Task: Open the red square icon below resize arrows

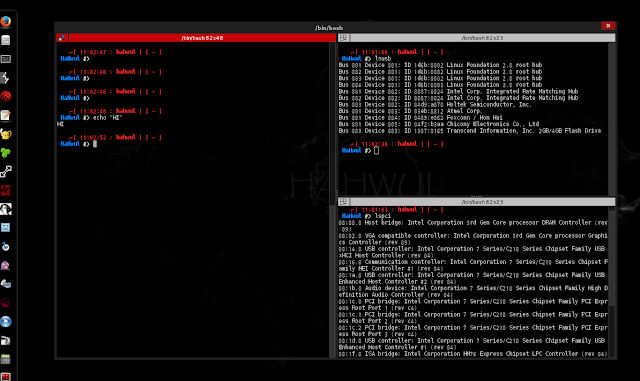Action: [5, 190]
